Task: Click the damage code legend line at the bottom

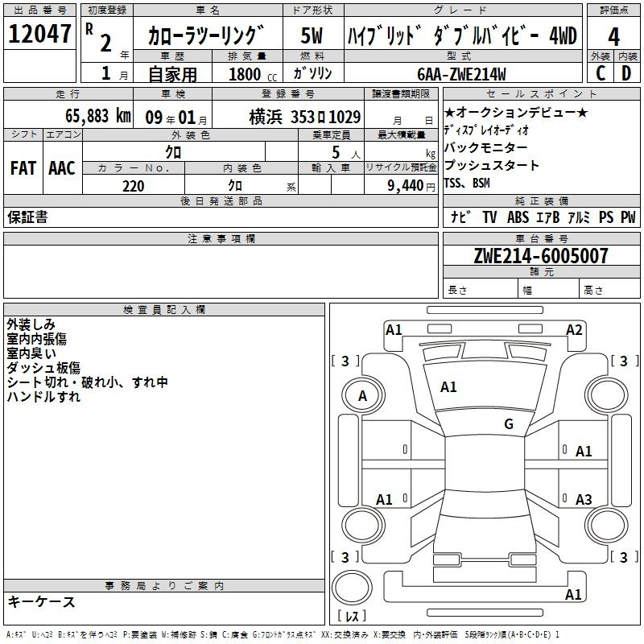Action: tap(283, 634)
